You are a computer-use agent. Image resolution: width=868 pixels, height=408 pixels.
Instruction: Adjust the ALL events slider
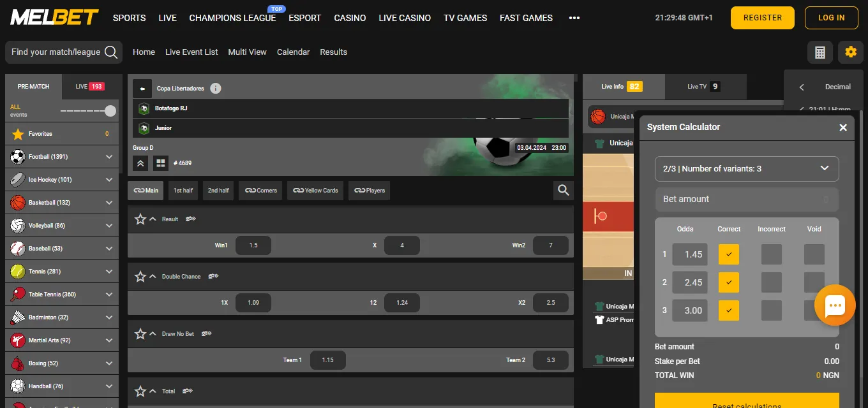point(110,110)
